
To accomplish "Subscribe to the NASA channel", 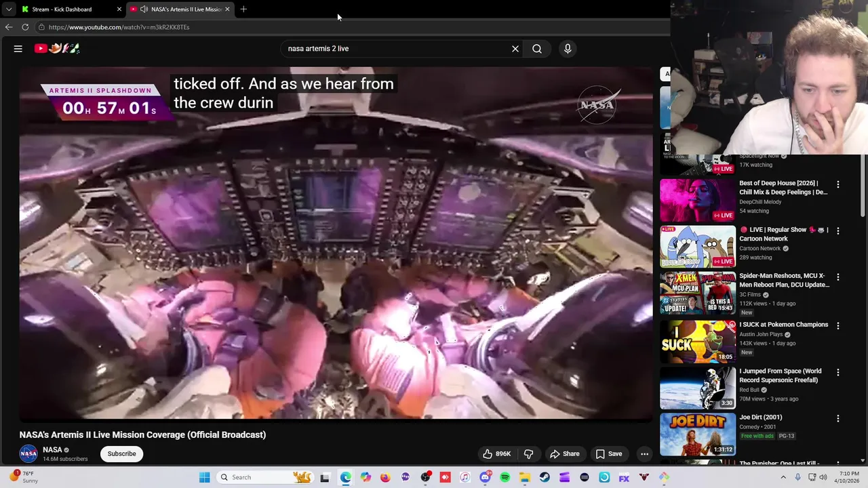I will [x=122, y=453].
